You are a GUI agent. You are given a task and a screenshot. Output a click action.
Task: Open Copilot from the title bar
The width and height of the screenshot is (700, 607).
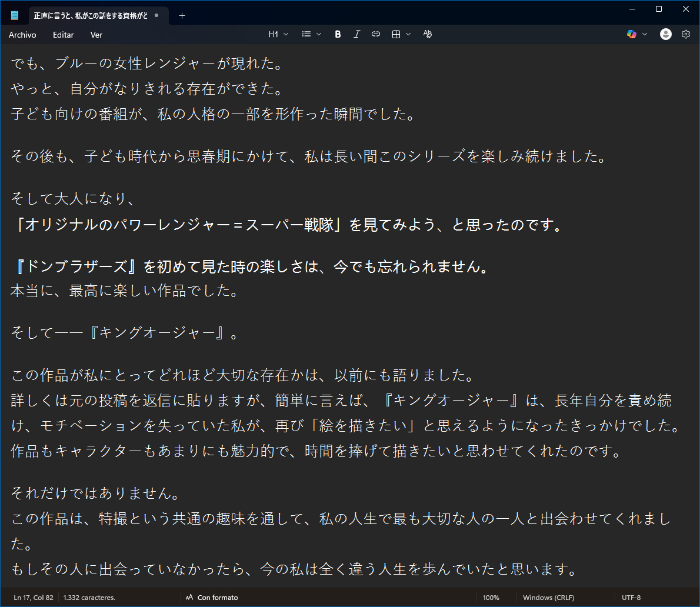[x=632, y=34]
